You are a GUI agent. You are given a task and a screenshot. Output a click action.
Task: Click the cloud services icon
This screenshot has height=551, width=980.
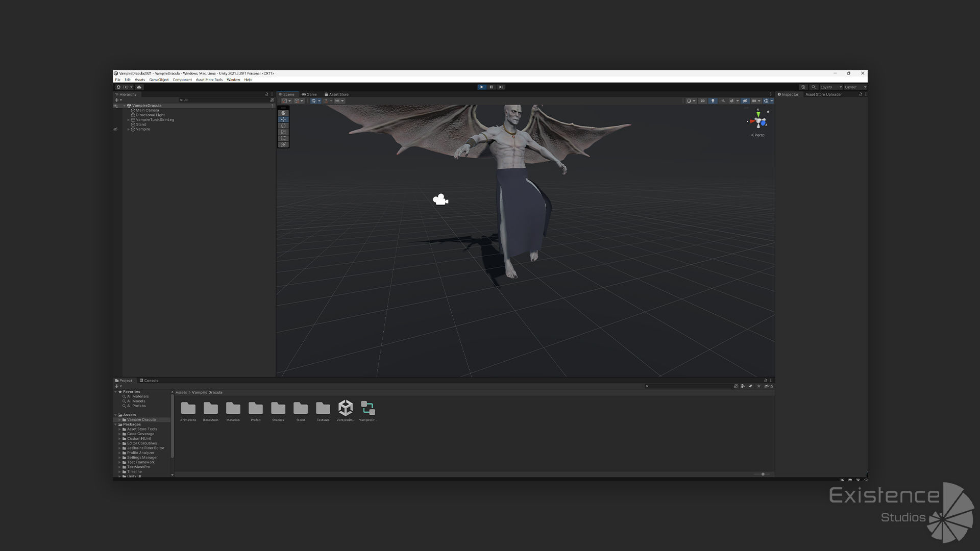[139, 87]
